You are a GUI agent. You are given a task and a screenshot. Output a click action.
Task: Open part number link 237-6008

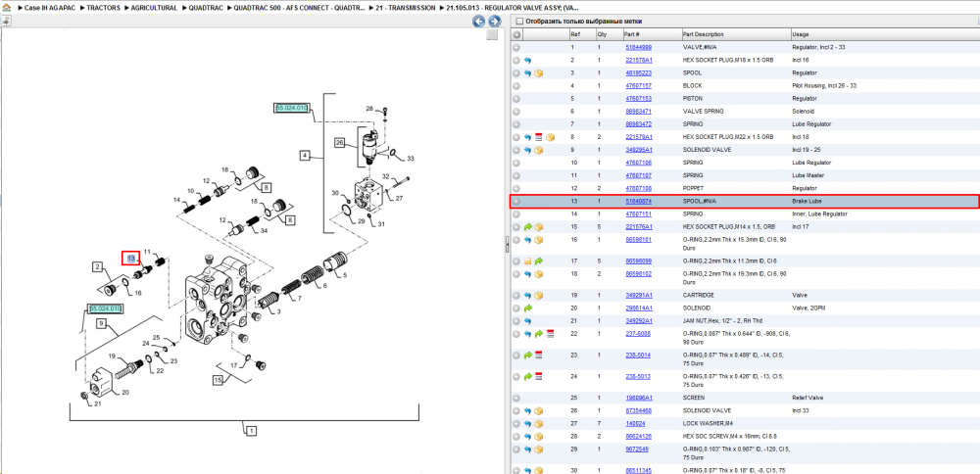pos(638,334)
